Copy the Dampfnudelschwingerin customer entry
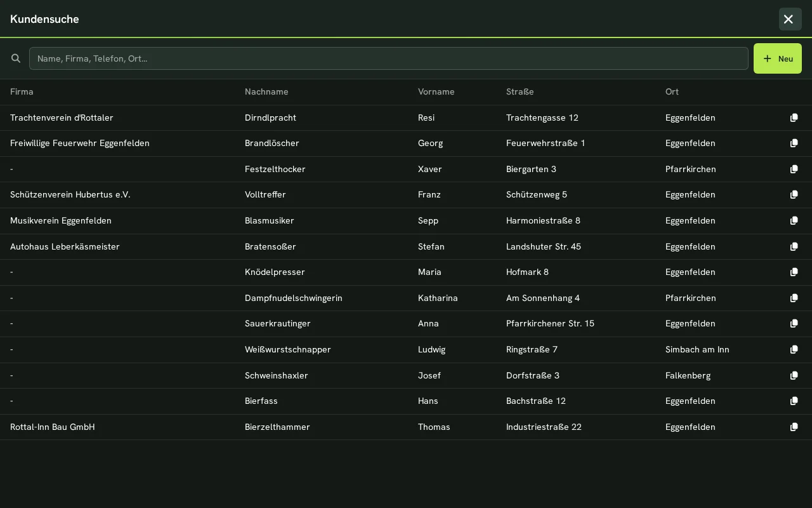This screenshot has height=508, width=812. pos(794,298)
